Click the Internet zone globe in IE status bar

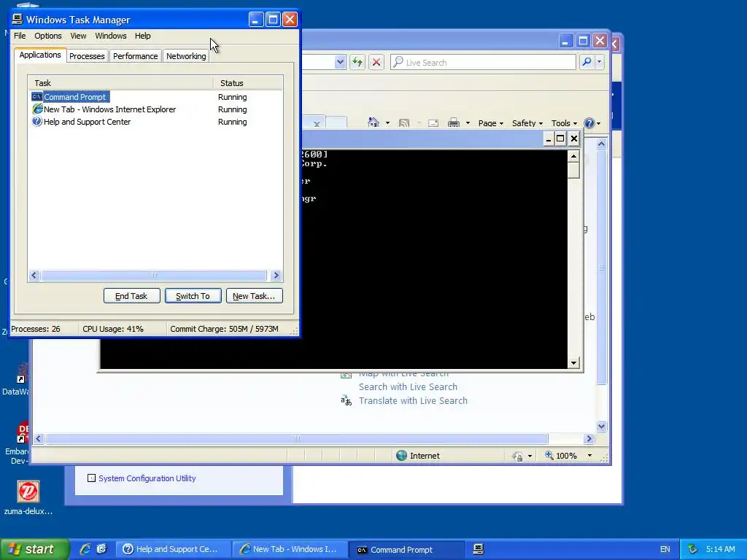(x=402, y=456)
